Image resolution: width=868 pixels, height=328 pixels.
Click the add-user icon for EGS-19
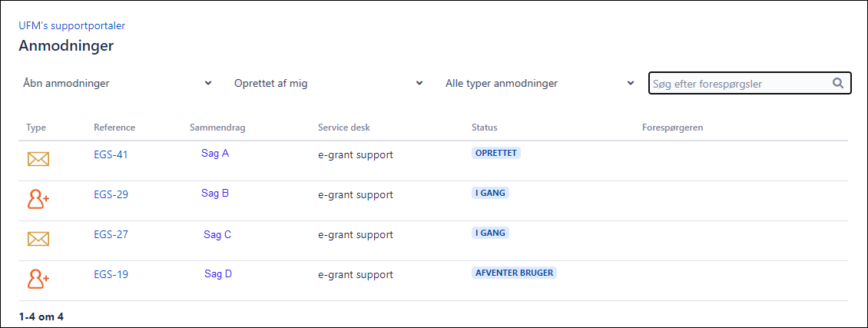pyautogui.click(x=38, y=279)
